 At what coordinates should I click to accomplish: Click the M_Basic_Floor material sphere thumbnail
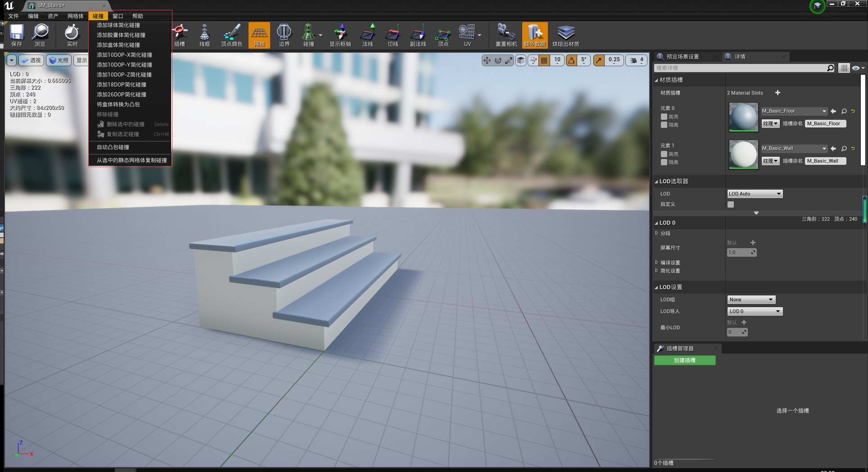click(x=743, y=117)
